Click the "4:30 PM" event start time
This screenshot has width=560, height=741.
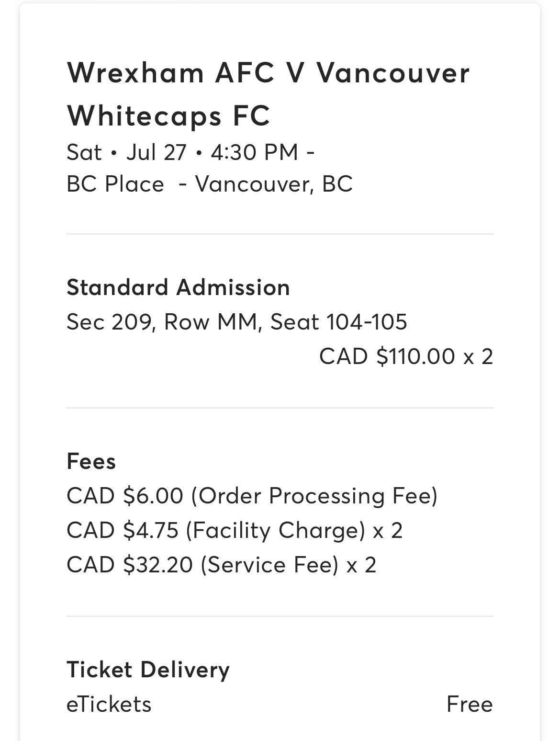[x=255, y=152]
